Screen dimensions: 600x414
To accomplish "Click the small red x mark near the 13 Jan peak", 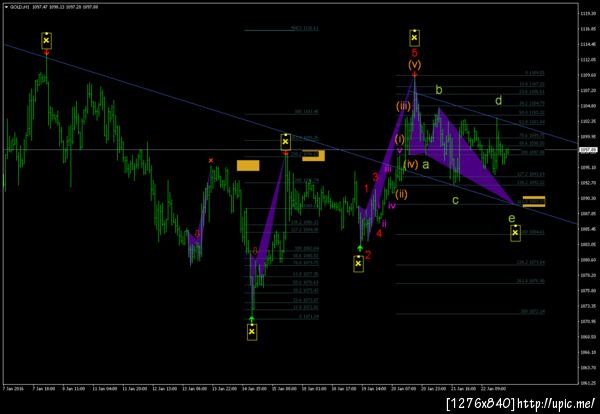I will (210, 160).
